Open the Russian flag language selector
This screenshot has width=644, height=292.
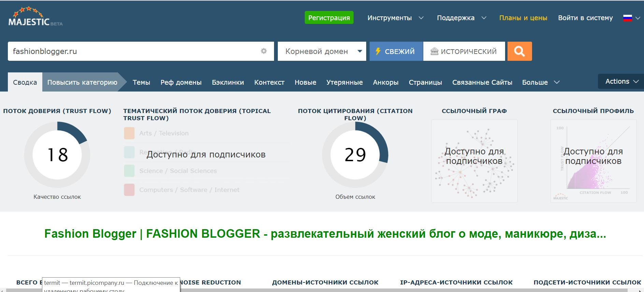pos(631,18)
